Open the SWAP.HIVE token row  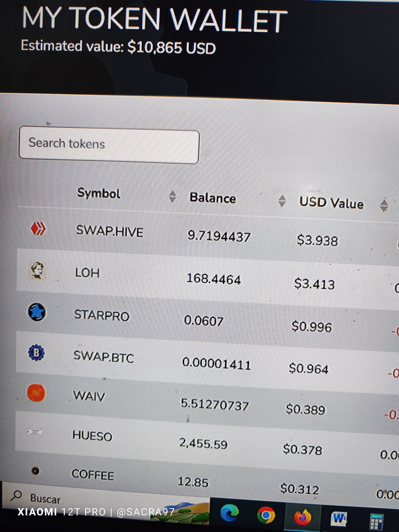pyautogui.click(x=207, y=234)
